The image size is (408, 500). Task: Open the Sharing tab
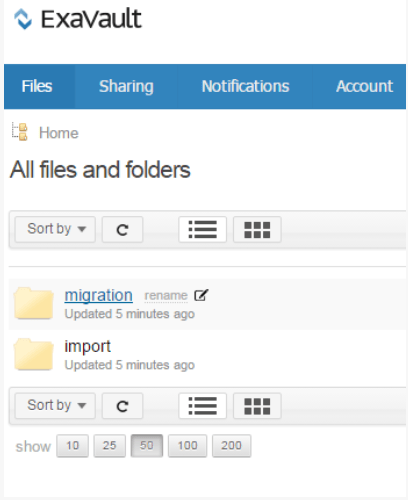point(126,86)
